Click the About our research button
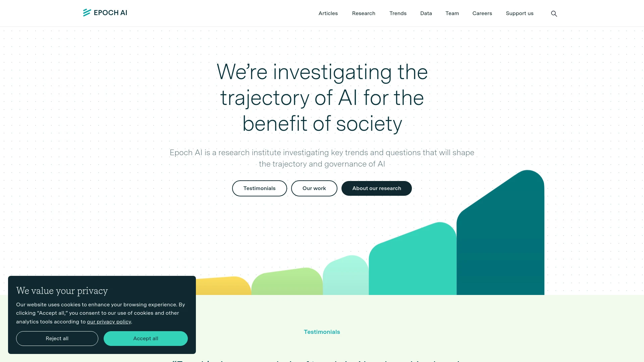This screenshot has height=362, width=644. tap(377, 188)
